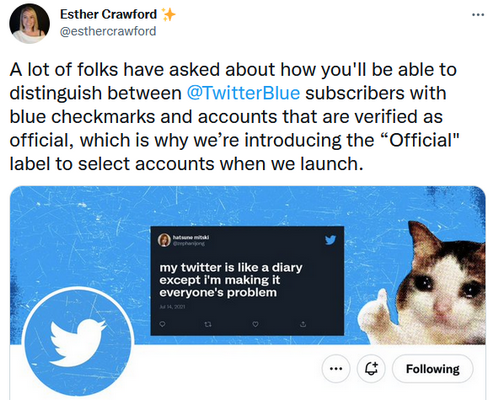Viewport: 499px width, 400px height.
Task: Follow the @TwitterBlue mention link
Action: [243, 93]
